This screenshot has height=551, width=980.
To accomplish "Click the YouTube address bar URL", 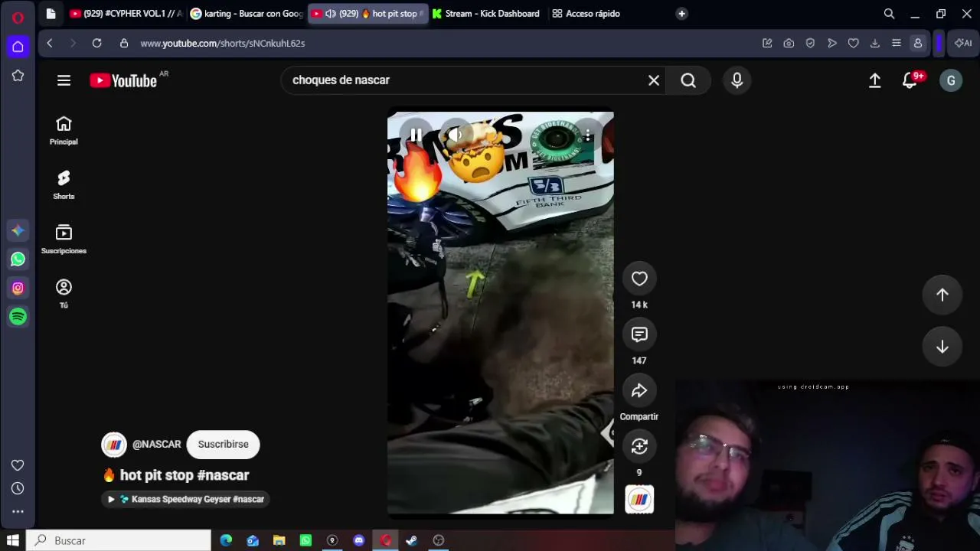I will (223, 44).
